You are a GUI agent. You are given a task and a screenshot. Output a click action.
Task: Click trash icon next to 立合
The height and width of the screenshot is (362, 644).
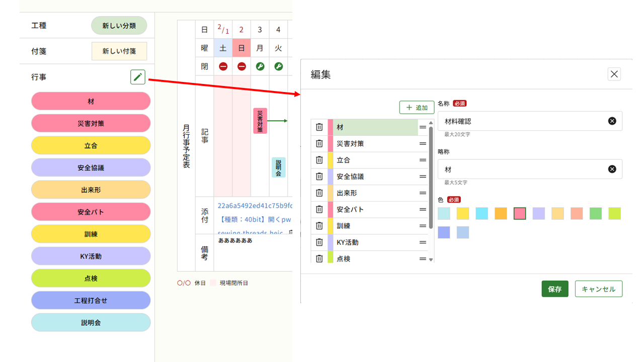tap(319, 160)
